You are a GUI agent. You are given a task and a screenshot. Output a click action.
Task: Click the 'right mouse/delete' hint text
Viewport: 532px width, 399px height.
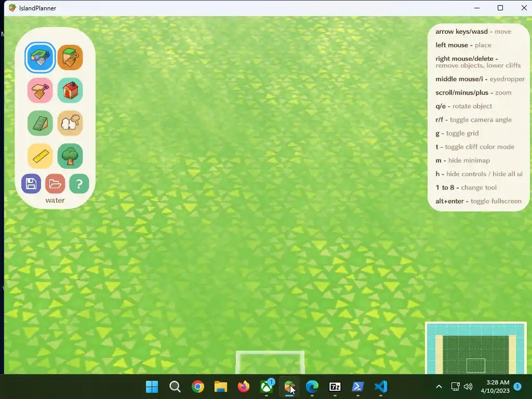[478, 62]
